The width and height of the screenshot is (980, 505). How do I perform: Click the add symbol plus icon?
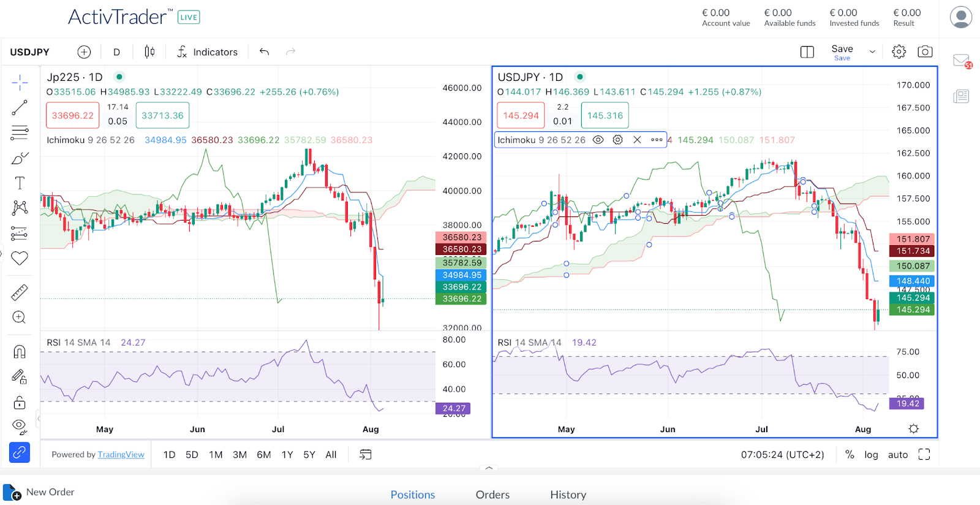pyautogui.click(x=84, y=52)
